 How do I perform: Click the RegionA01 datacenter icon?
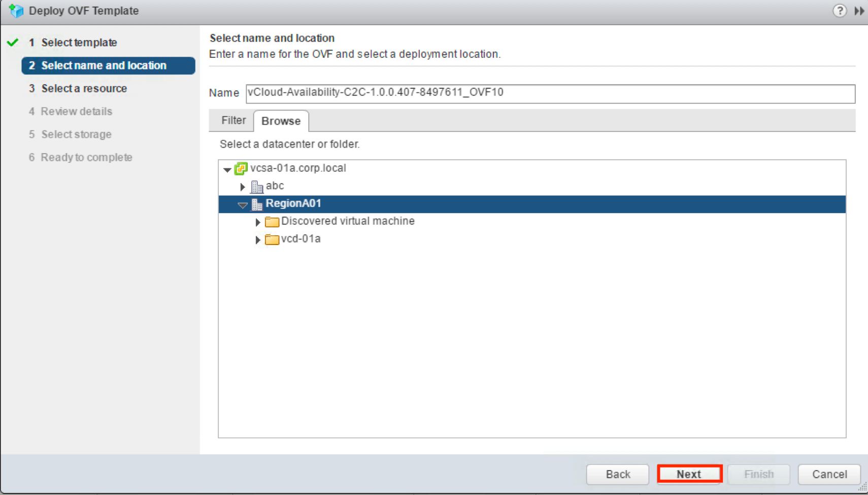(x=257, y=204)
